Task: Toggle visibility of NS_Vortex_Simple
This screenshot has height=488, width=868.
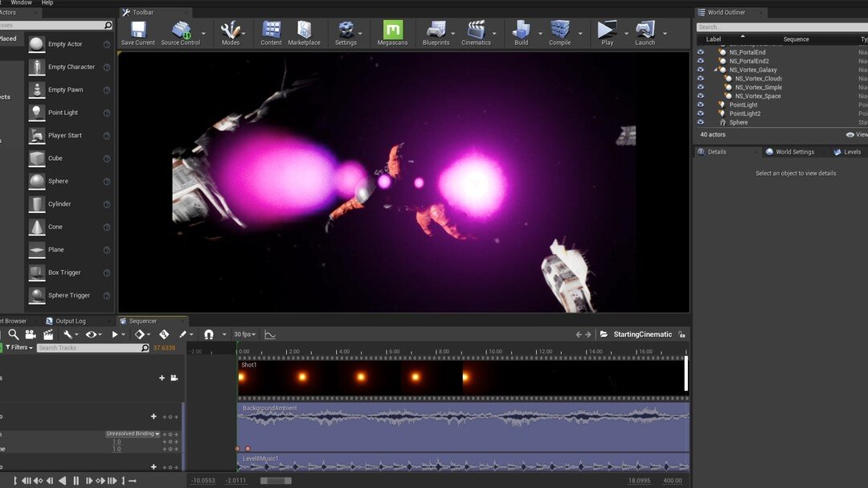Action: click(x=701, y=88)
